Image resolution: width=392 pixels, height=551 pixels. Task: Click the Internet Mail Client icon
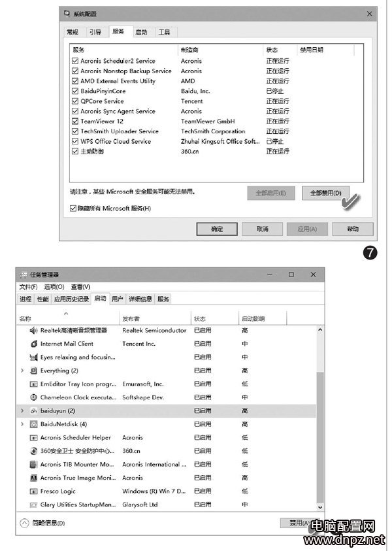pyautogui.click(x=34, y=344)
